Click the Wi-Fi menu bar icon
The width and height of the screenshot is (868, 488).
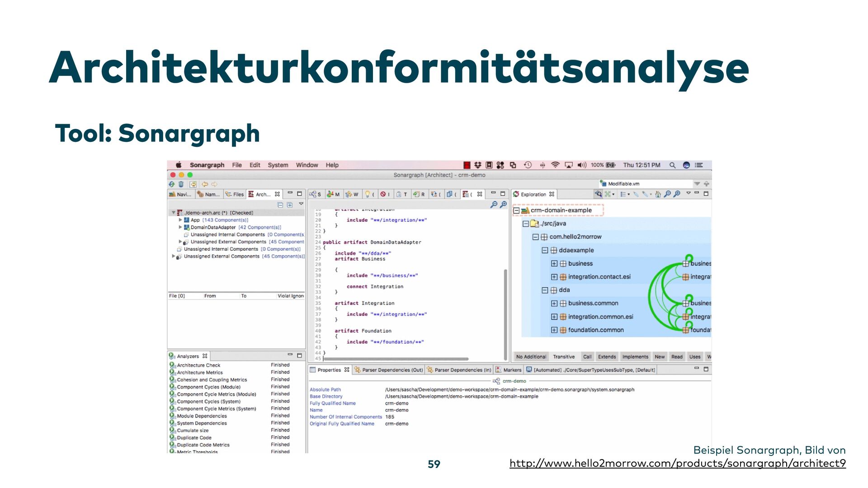pyautogui.click(x=555, y=165)
